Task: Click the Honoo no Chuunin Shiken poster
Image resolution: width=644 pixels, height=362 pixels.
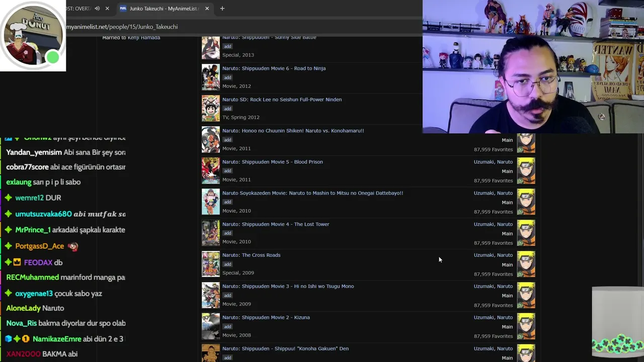Action: click(211, 139)
